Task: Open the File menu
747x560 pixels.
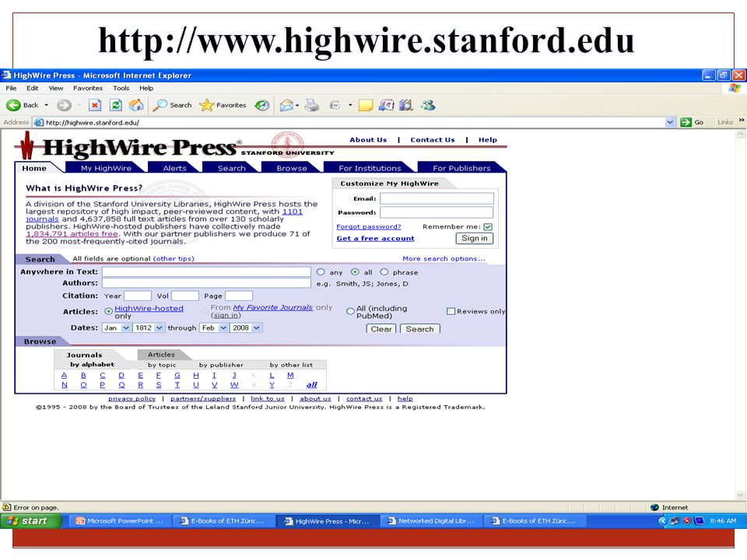Action: 11,88
